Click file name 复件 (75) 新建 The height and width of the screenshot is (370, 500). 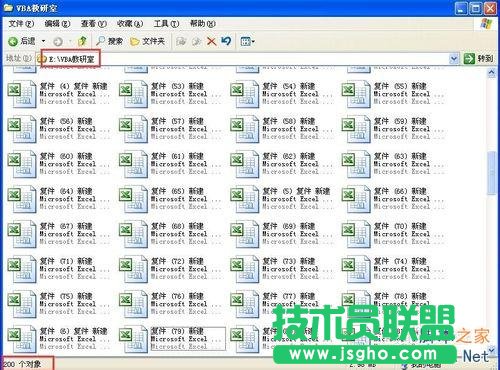[x=66, y=296]
